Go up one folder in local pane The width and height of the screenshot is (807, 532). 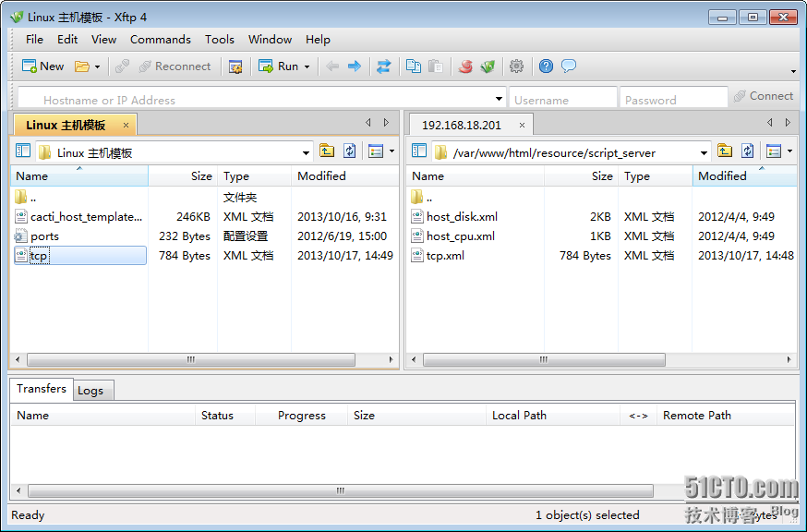point(326,151)
